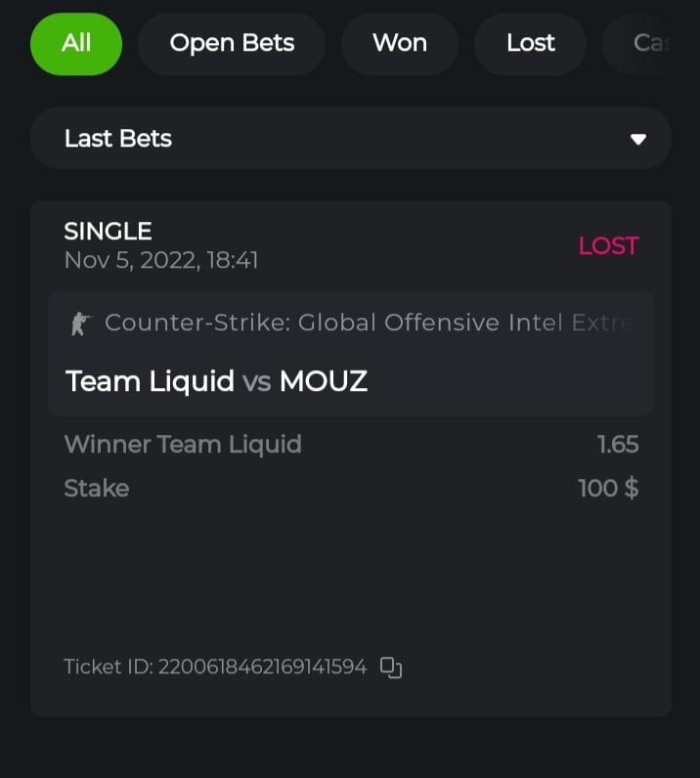Click the 100 $ stake amount
The width and height of the screenshot is (700, 778).
click(x=608, y=488)
